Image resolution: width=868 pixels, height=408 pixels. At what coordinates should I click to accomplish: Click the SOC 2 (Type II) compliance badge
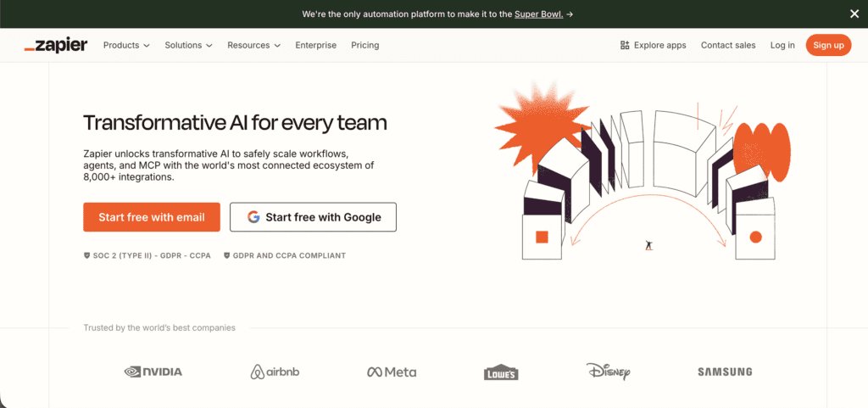tap(147, 256)
